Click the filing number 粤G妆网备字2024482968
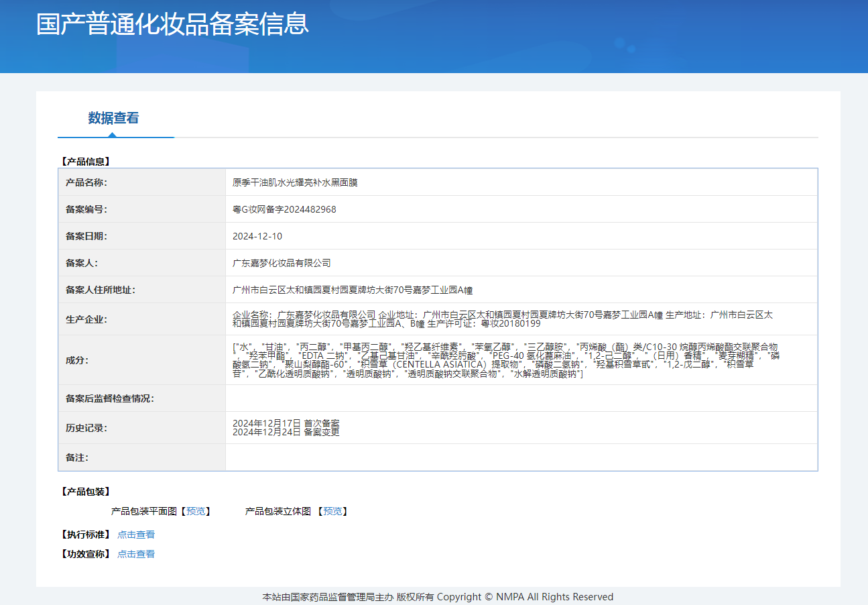The height and width of the screenshot is (605, 868). coord(284,209)
